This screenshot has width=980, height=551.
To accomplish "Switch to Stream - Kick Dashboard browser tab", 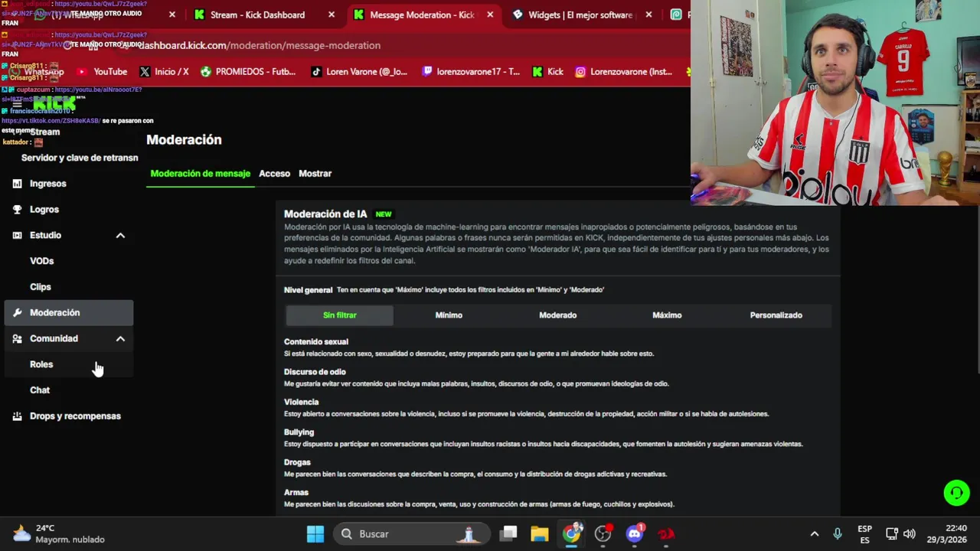I will (264, 15).
